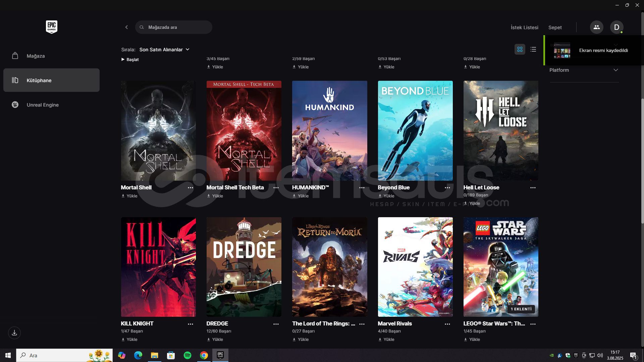The height and width of the screenshot is (362, 644).
Task: Select Kütüphane in the sidebar
Action: (x=51, y=80)
